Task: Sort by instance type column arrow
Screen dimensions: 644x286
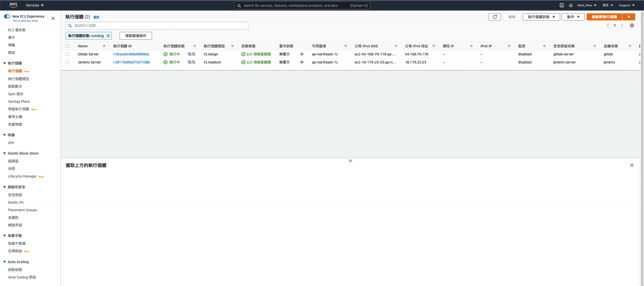Action: pos(233,46)
